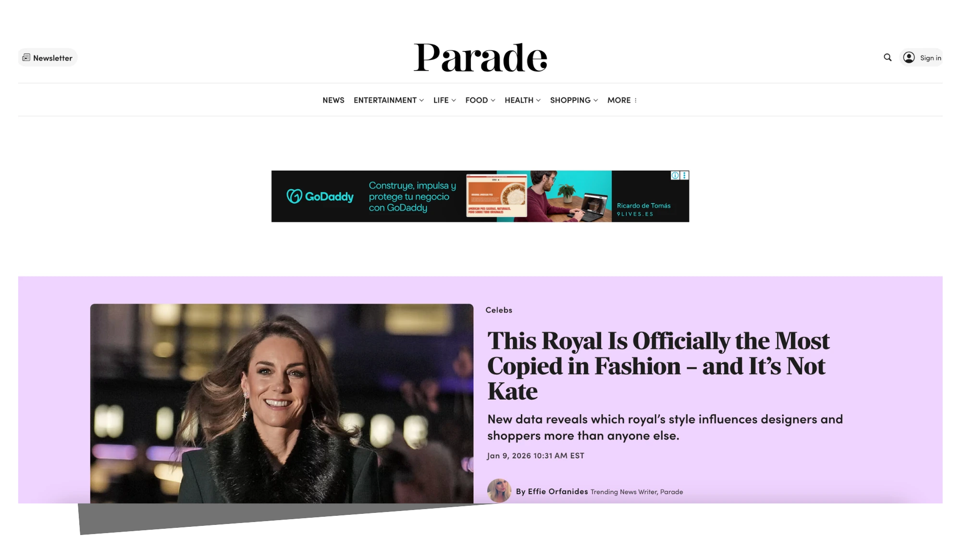Click the newspaper icon on Newsletter button

coord(26,58)
